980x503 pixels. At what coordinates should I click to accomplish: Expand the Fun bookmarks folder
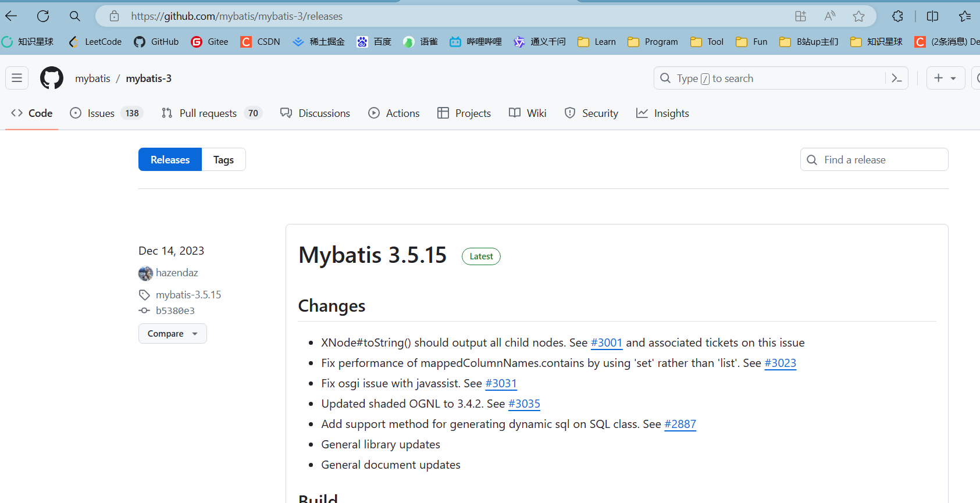751,42
